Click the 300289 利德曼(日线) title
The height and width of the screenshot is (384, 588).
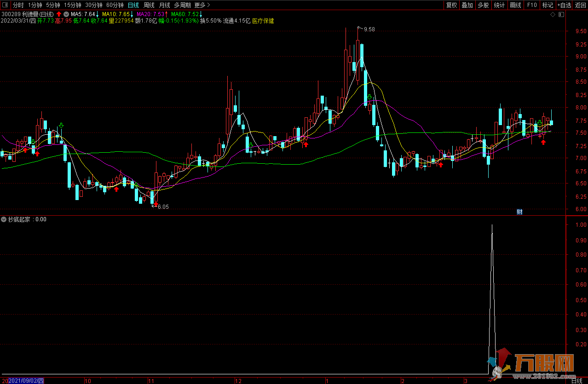[28, 14]
